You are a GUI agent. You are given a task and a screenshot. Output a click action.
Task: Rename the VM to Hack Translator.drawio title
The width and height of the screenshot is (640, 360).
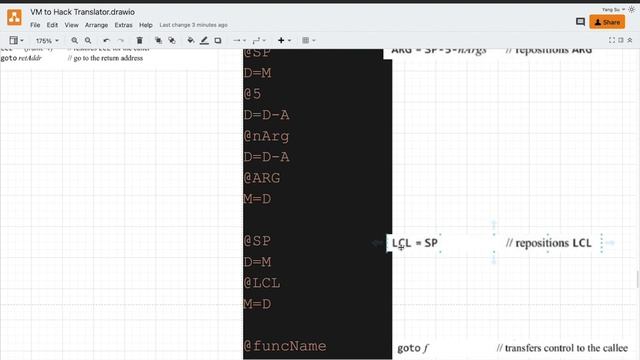pos(82,12)
